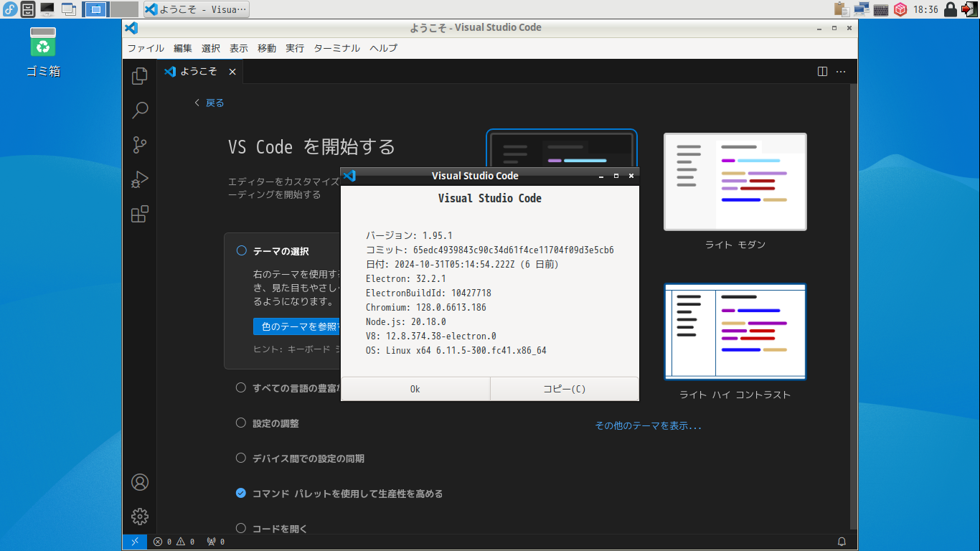Click the forwarded ports indicator in status bar
The height and width of the screenshot is (551, 980).
pyautogui.click(x=216, y=542)
